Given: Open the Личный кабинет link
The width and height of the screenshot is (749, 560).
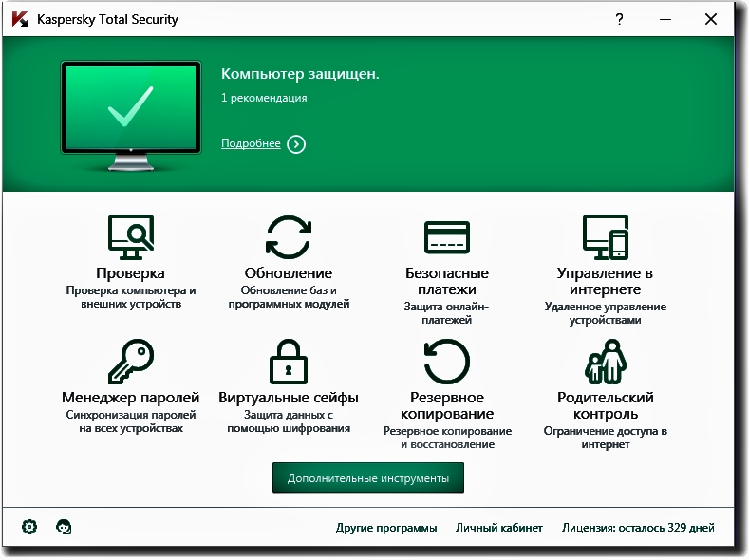Looking at the screenshot, I should [x=498, y=528].
